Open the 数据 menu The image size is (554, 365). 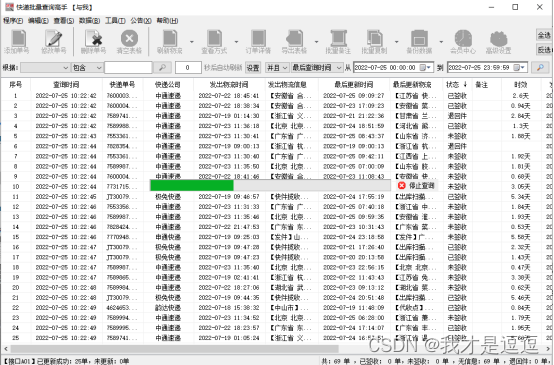(x=89, y=21)
